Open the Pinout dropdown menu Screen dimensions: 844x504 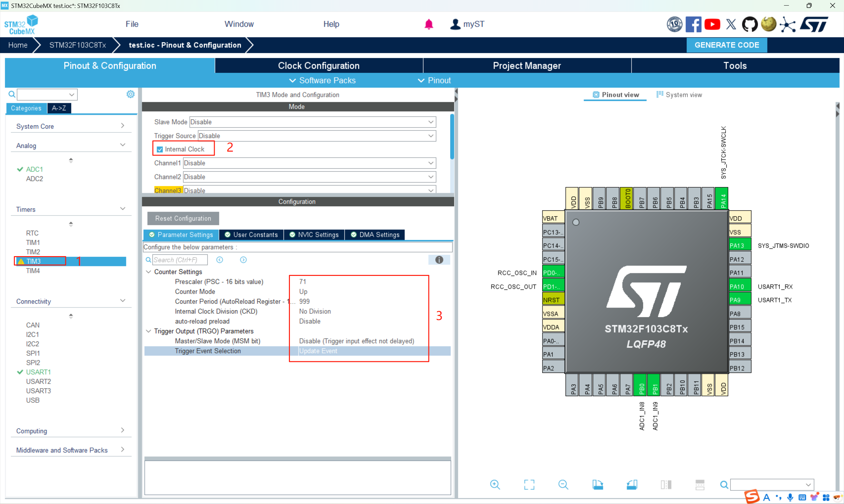434,80
